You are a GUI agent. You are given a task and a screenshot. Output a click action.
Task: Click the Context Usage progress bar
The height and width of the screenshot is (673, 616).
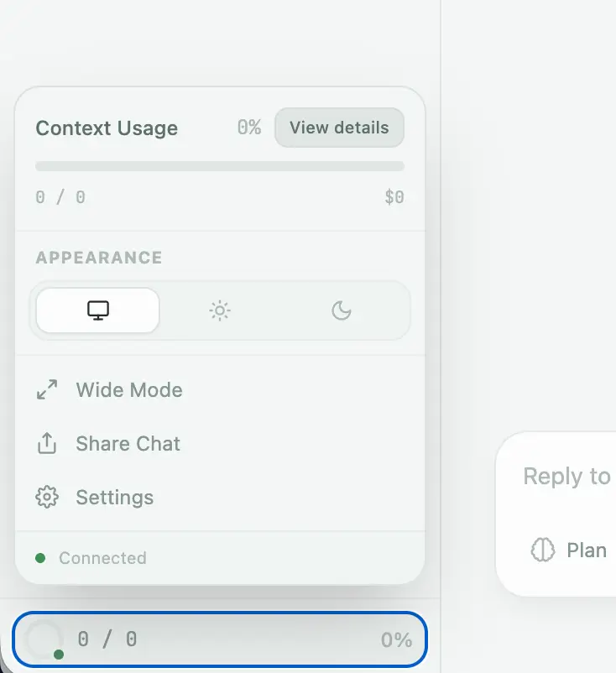[220, 166]
